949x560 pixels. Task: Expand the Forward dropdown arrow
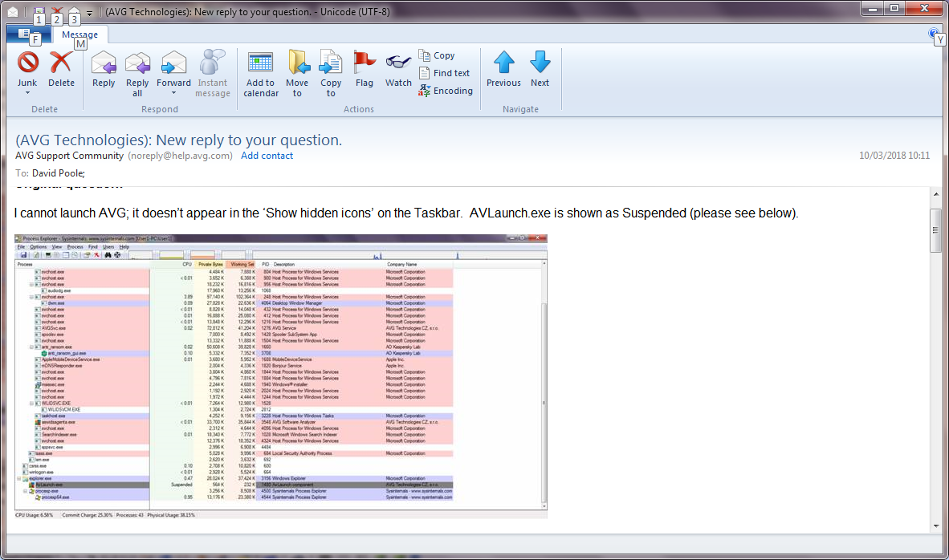(173, 93)
